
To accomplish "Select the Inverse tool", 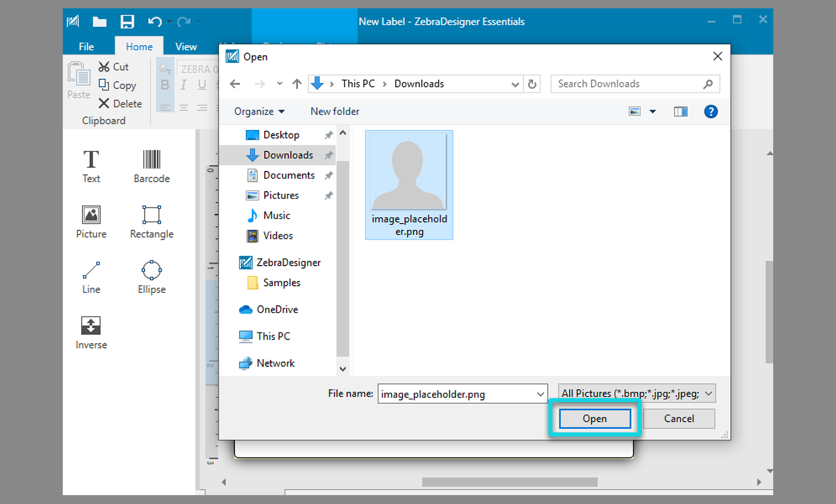I will [91, 332].
